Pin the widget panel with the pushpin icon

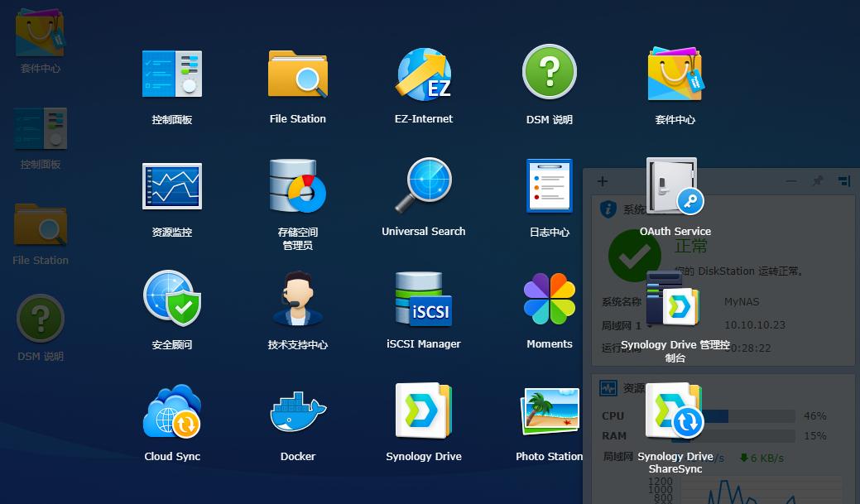coord(818,181)
